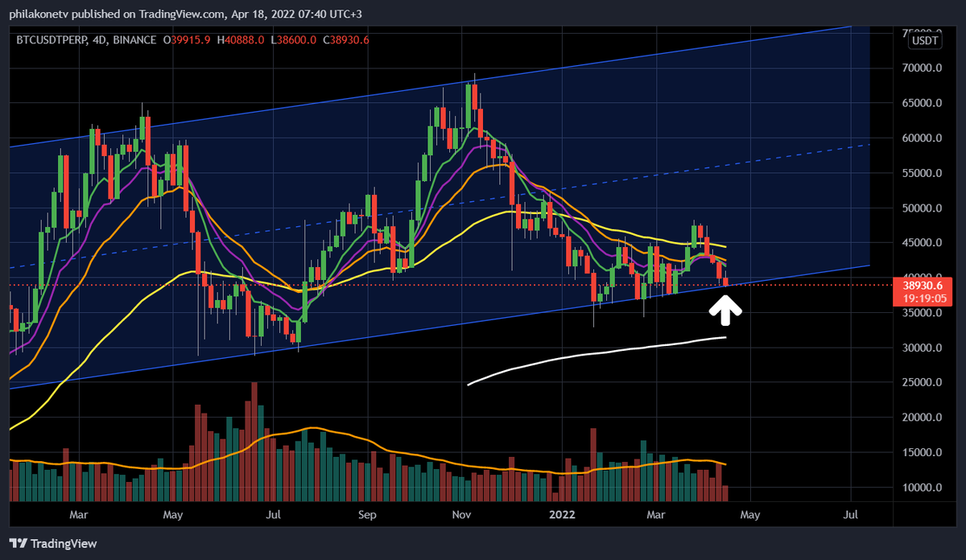The height and width of the screenshot is (560, 966).
Task: Click the 55000.0 price axis label
Action: 922,173
